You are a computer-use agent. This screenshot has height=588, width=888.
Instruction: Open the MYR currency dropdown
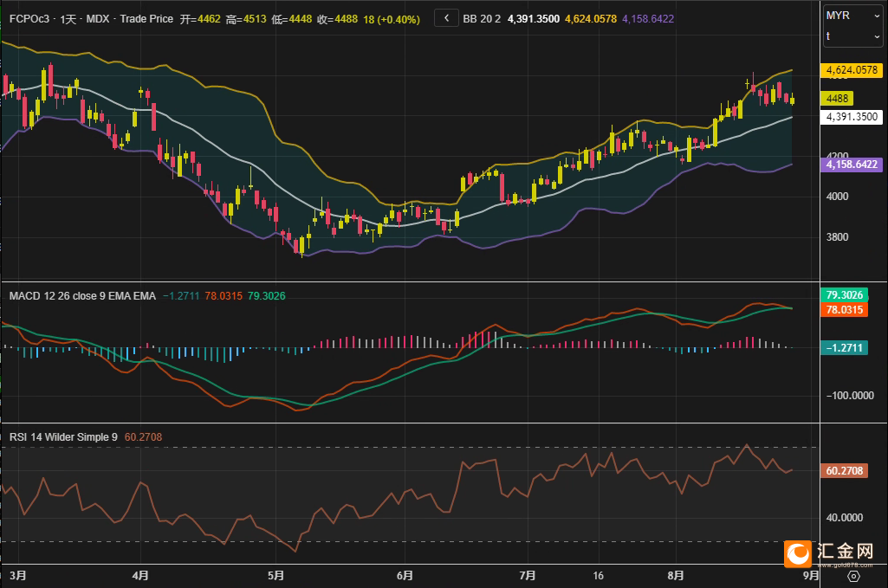(852, 16)
